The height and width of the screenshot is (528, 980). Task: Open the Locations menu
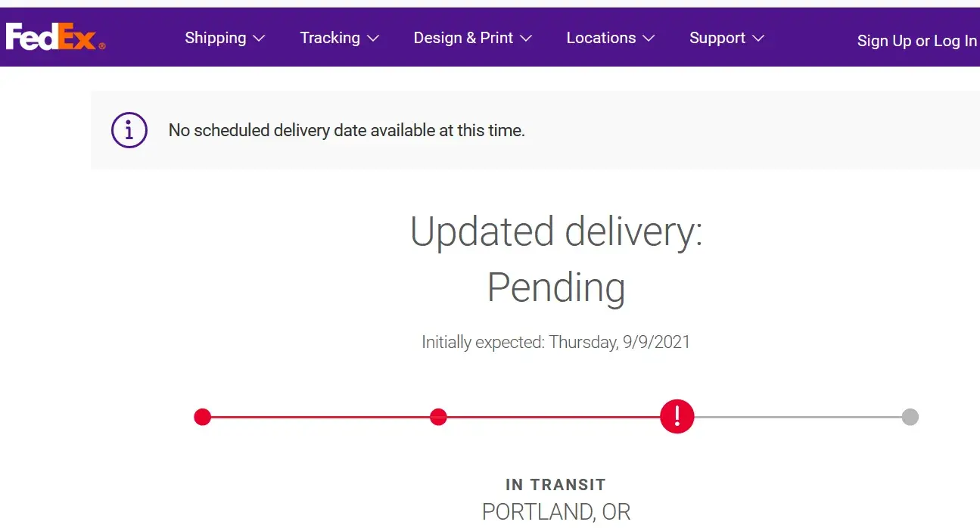point(601,38)
